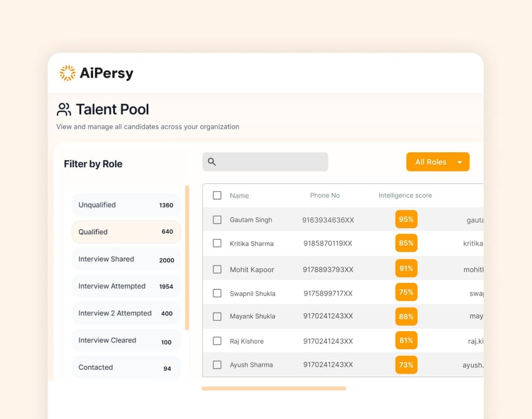
Task: Click Ayush Sharma's 73% score badge
Action: click(406, 365)
